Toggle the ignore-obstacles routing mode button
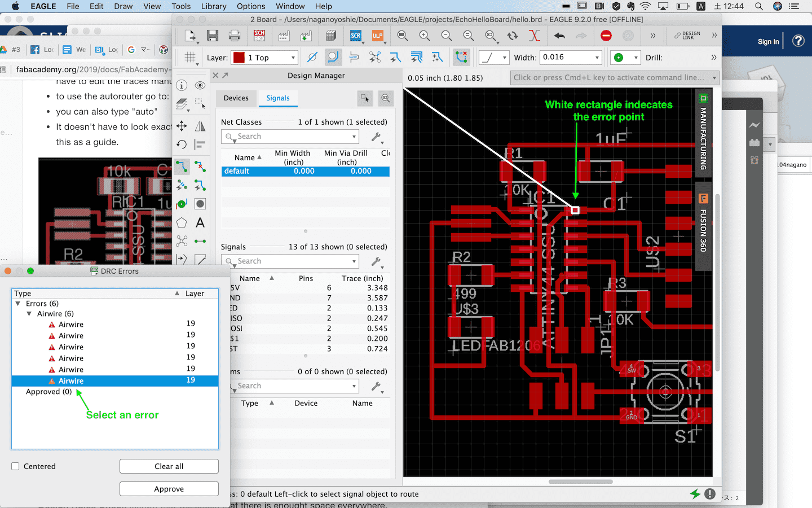Image resolution: width=812 pixels, height=508 pixels. click(312, 58)
